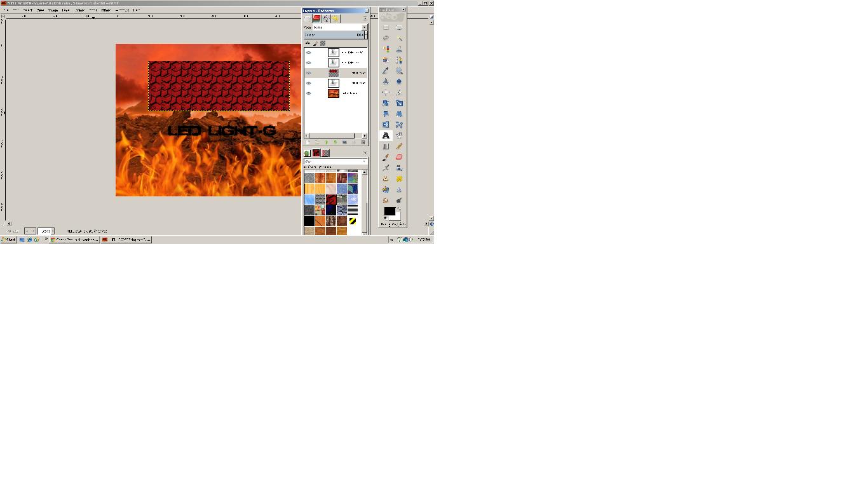Hide the fire background layer
This screenshot has width=868, height=488.
click(309, 93)
